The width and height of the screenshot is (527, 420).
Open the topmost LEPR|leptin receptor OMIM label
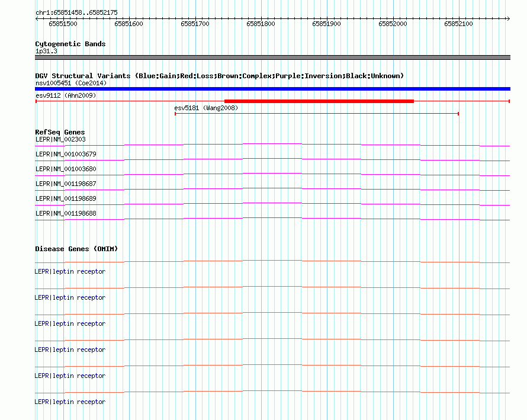coord(70,271)
